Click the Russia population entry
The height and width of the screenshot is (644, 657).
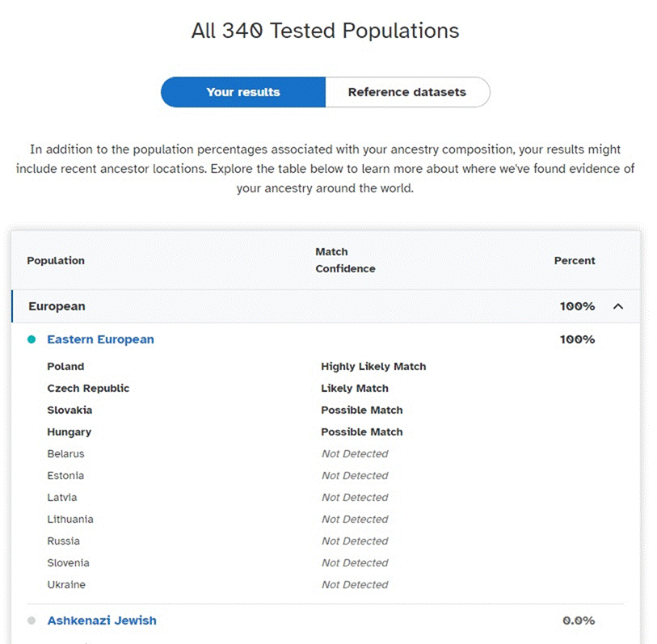(63, 541)
